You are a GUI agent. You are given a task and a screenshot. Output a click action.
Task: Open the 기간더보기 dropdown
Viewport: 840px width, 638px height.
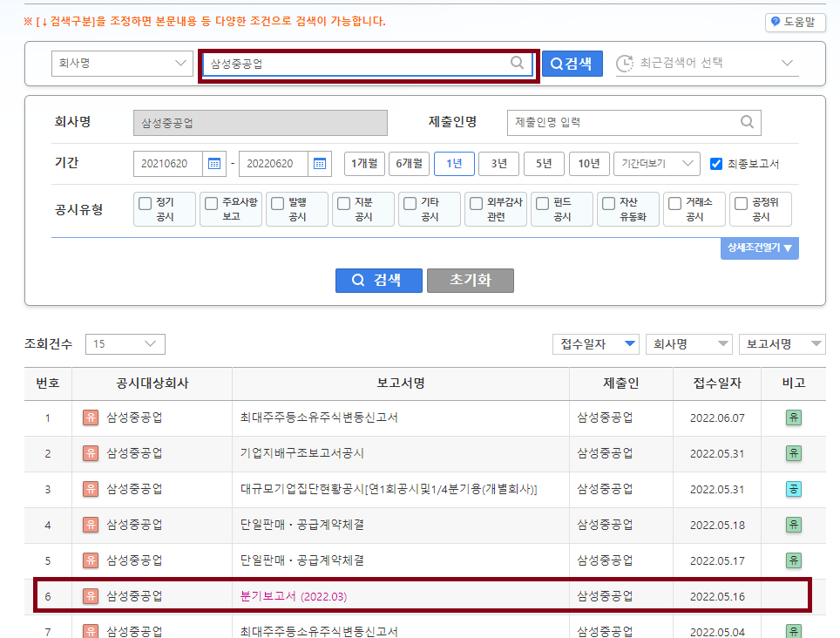pyautogui.click(x=657, y=163)
